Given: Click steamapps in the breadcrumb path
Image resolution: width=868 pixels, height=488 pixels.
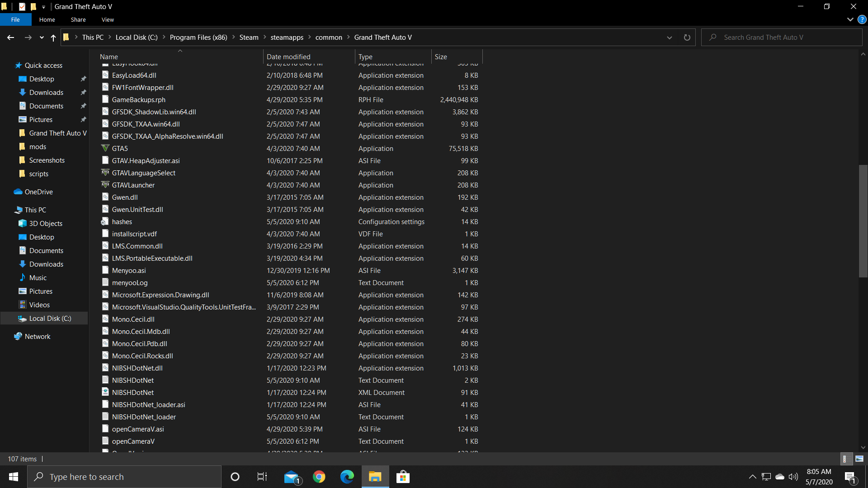Looking at the screenshot, I should 287,38.
